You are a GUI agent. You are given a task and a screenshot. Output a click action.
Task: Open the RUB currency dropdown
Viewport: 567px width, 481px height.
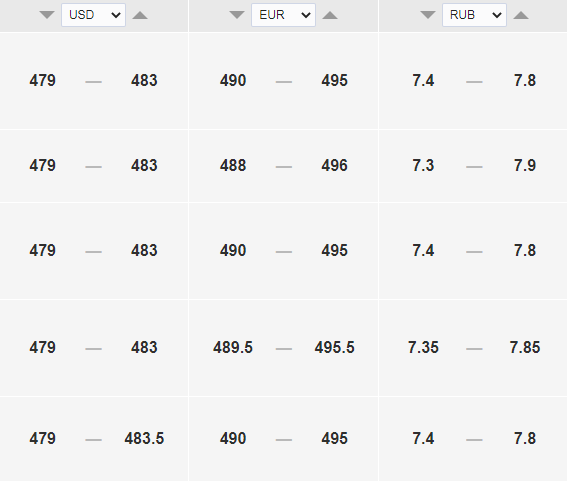(x=474, y=15)
